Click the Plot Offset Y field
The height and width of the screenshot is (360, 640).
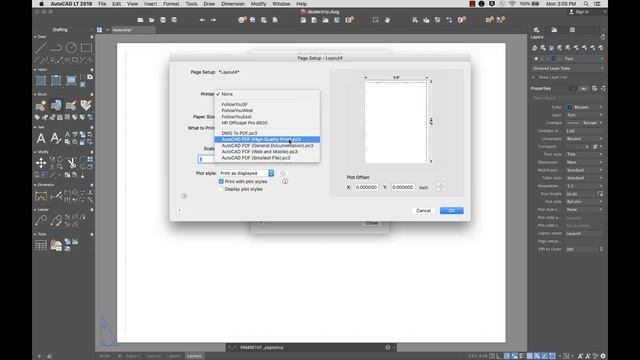[403, 187]
